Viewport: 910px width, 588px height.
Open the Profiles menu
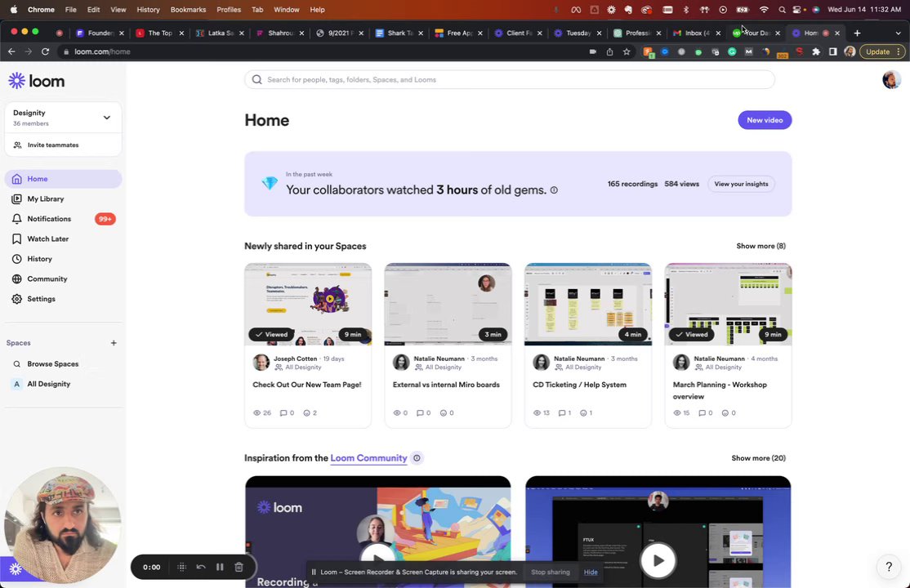coord(229,10)
